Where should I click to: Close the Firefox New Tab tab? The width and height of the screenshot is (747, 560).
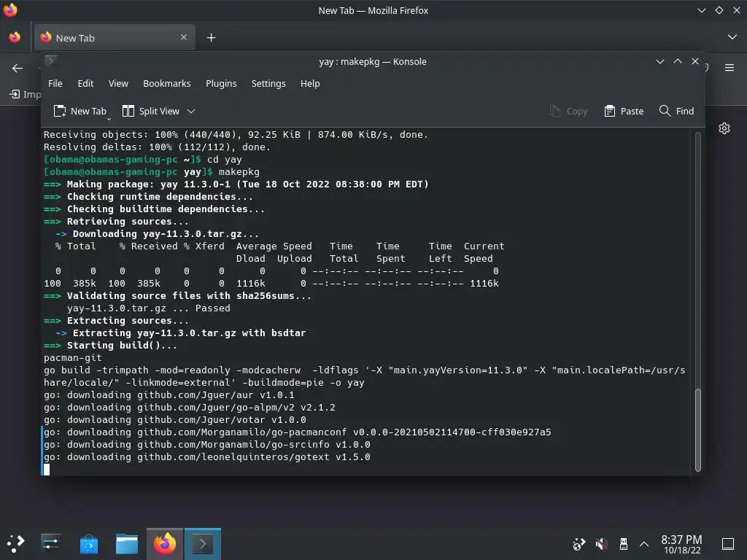point(183,37)
